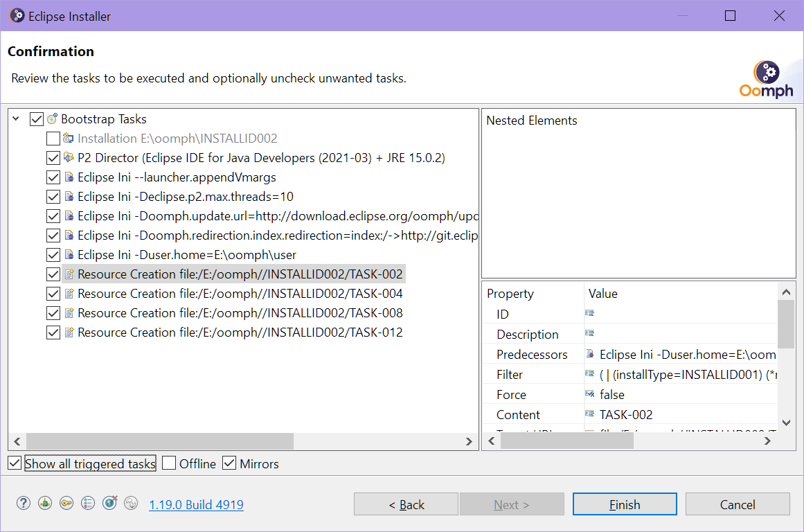804x532 pixels.
Task: Disable the Mirrors checkbox
Action: tap(229, 463)
